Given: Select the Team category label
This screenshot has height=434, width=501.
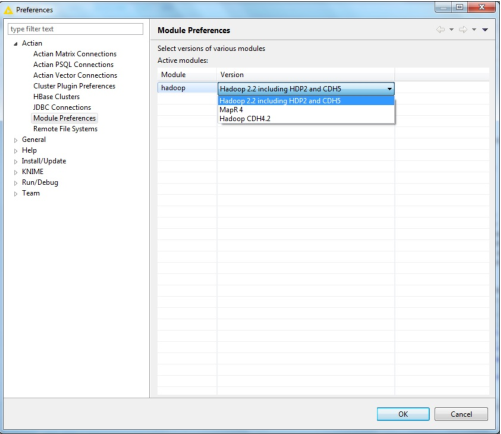Looking at the screenshot, I should [x=31, y=193].
